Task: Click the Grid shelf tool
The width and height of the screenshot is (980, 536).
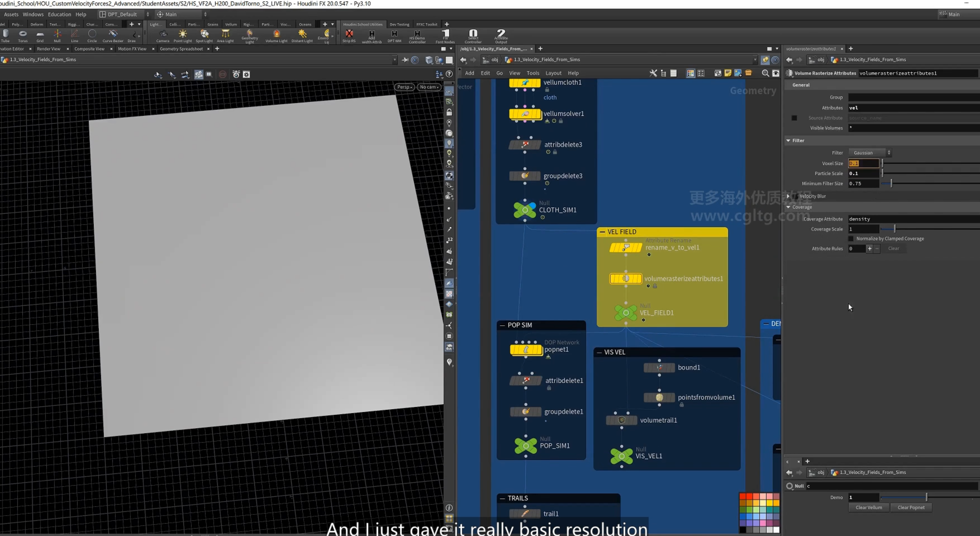Action: 40,36
